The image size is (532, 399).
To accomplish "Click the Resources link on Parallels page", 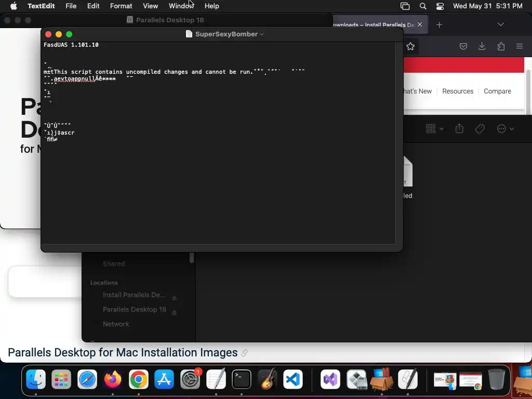I will 458,91.
